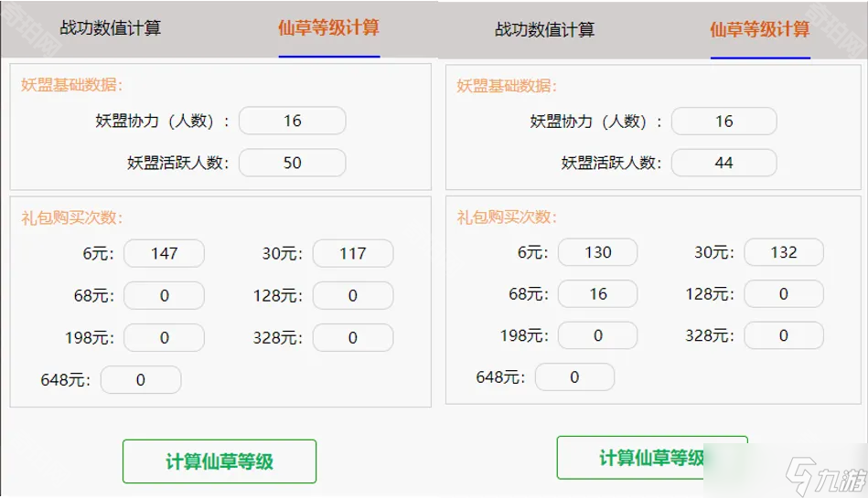Click 30元 field showing 132

click(x=784, y=252)
